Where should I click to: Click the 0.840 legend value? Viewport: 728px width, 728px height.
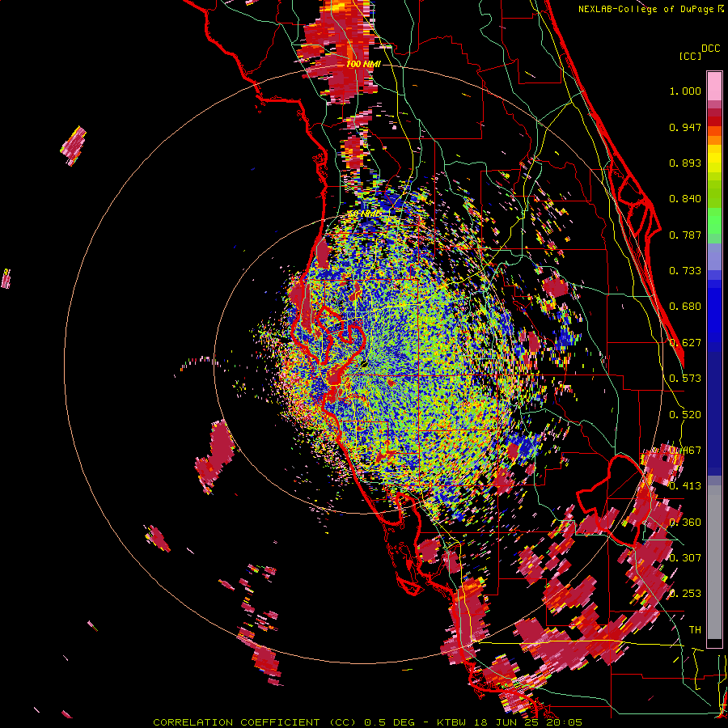coord(685,199)
